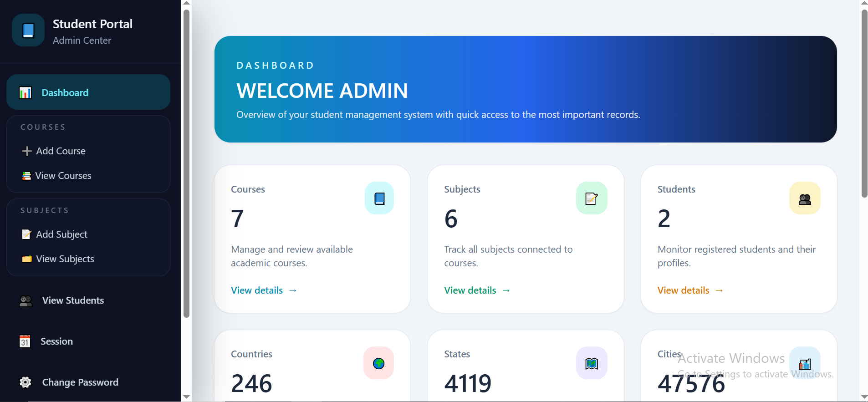Viewport: 868px width, 402px height.
Task: Click the folder icon beside View Subjects
Action: pos(27,259)
